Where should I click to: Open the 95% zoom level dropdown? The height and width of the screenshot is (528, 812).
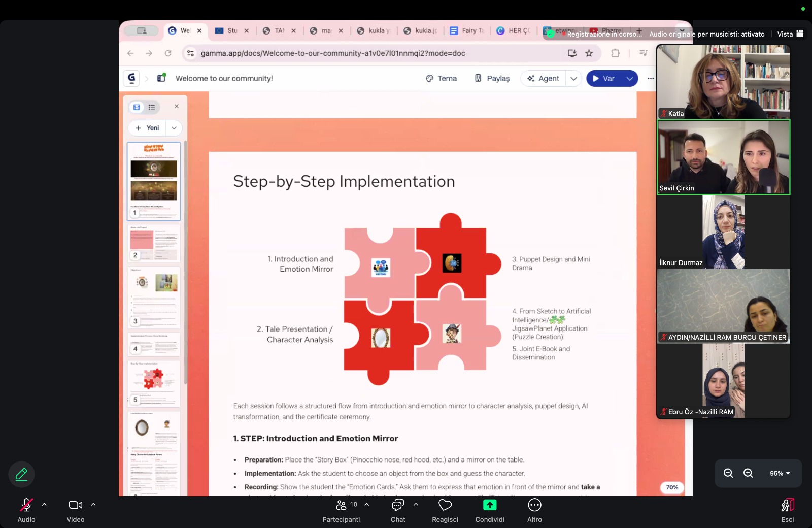pyautogui.click(x=780, y=473)
